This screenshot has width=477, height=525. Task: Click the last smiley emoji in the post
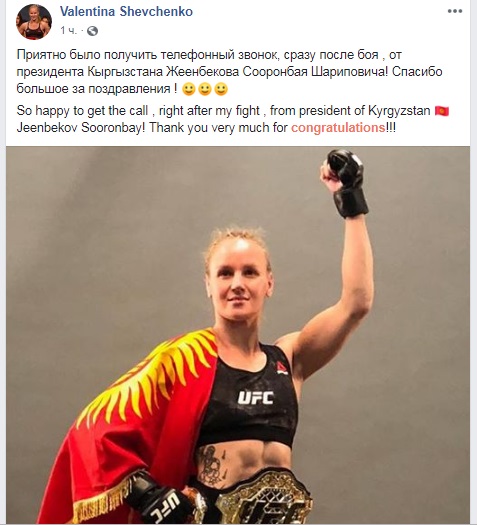221,89
